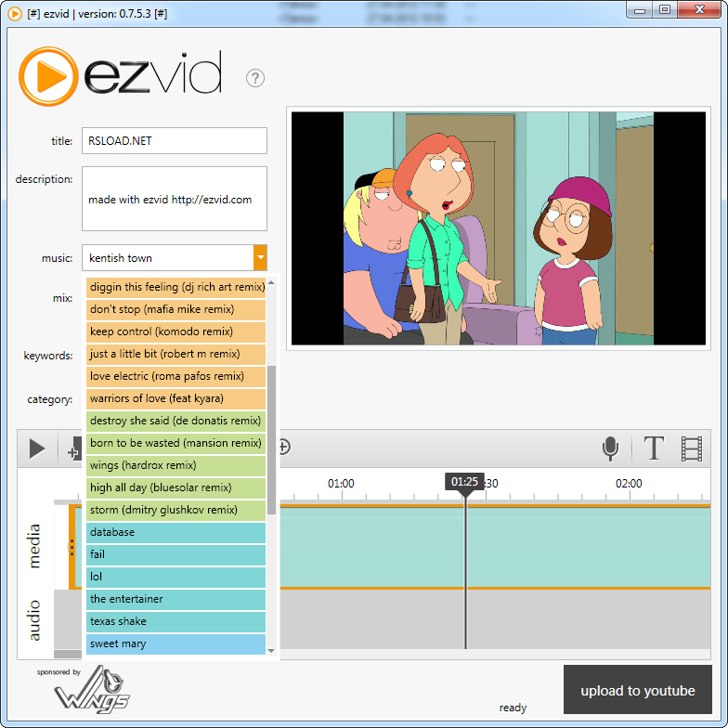Image resolution: width=728 pixels, height=728 pixels.
Task: Select destroy she said (de donatis remix)
Action: click(x=176, y=421)
